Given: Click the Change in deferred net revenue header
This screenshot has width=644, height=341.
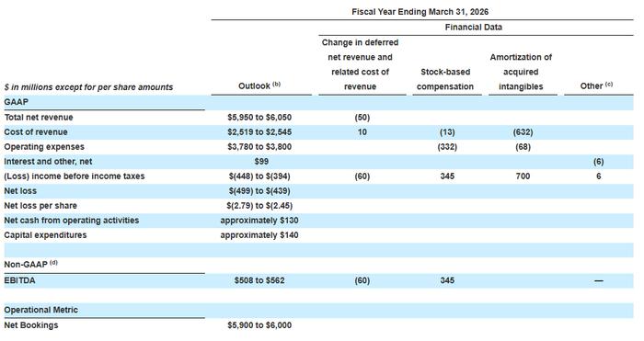Looking at the screenshot, I should click(x=361, y=64).
